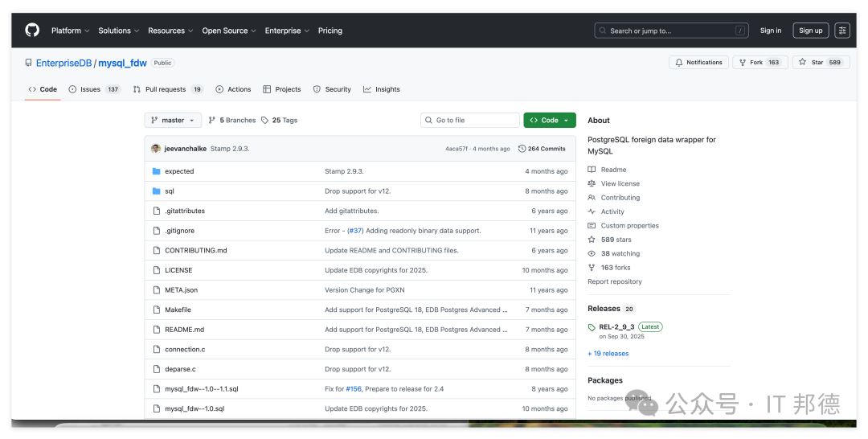Image resolution: width=868 pixels, height=439 pixels.
Task: Go to Pricing page
Action: tap(330, 31)
